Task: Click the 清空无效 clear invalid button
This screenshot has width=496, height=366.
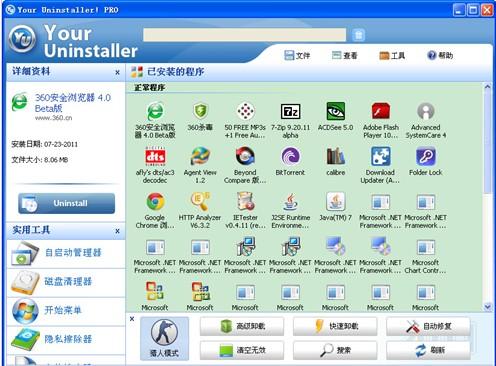Action: point(242,350)
